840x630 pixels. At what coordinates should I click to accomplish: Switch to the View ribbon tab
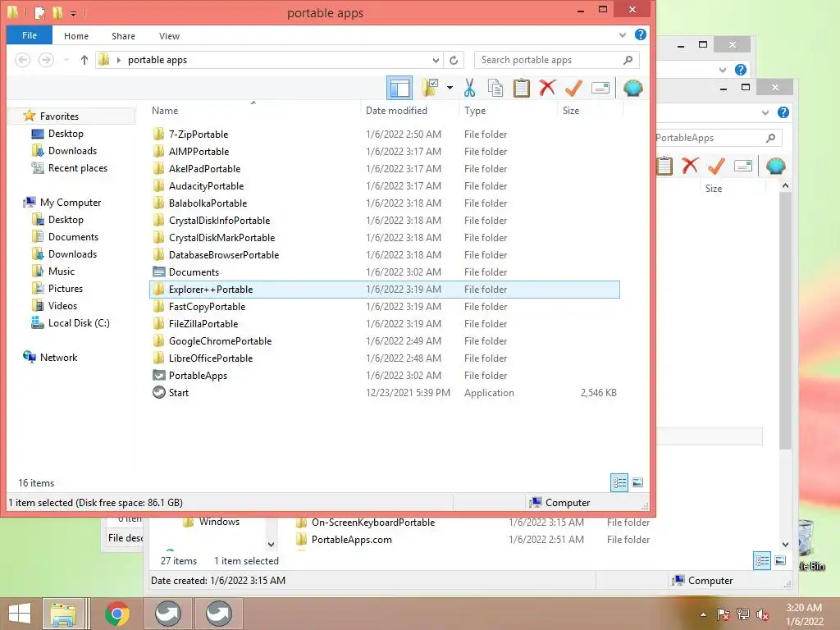click(x=169, y=36)
